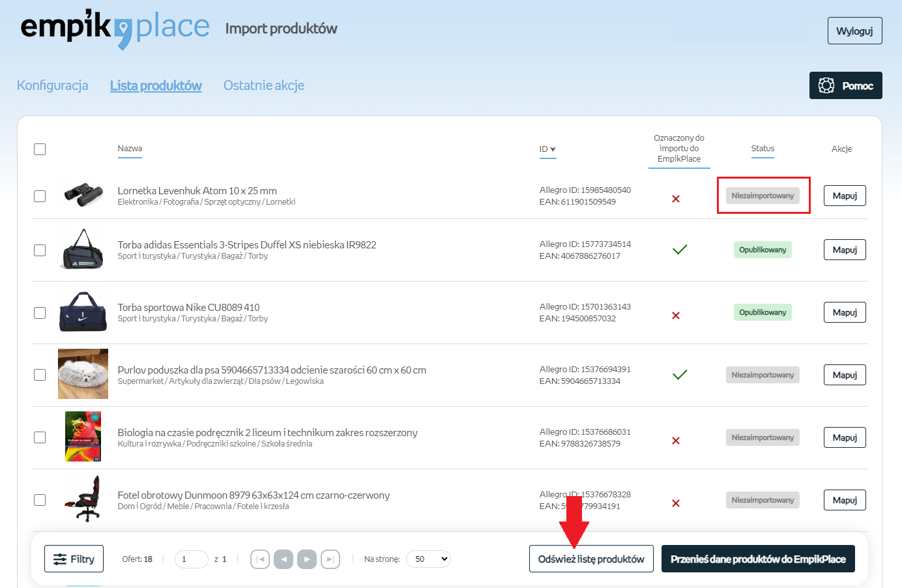The height and width of the screenshot is (588, 902).
Task: Click Odśwież listę produktów button
Action: click(x=591, y=559)
